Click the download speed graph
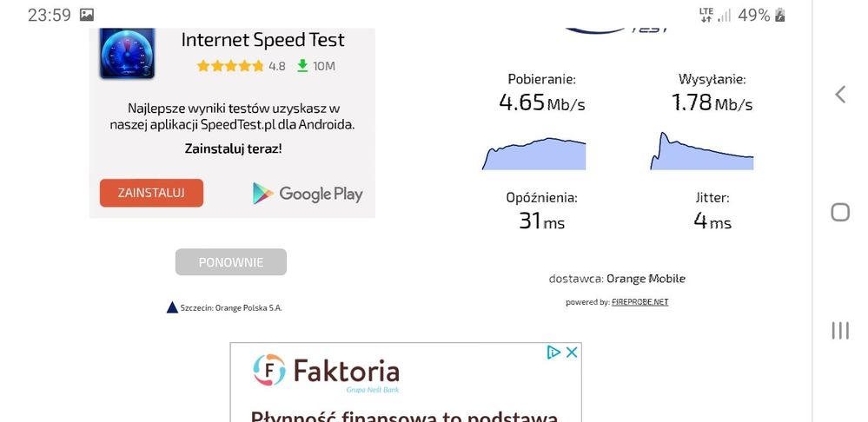 coord(533,154)
